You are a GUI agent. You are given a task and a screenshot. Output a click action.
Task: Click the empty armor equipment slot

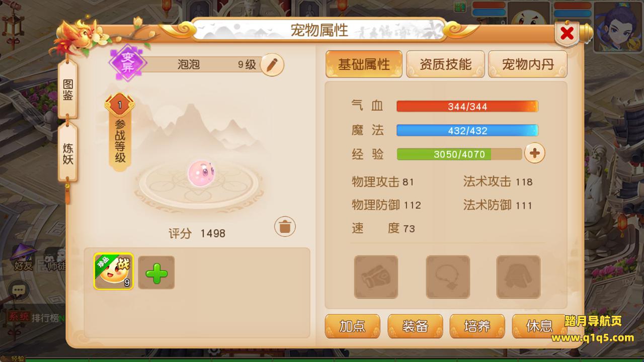click(x=518, y=277)
